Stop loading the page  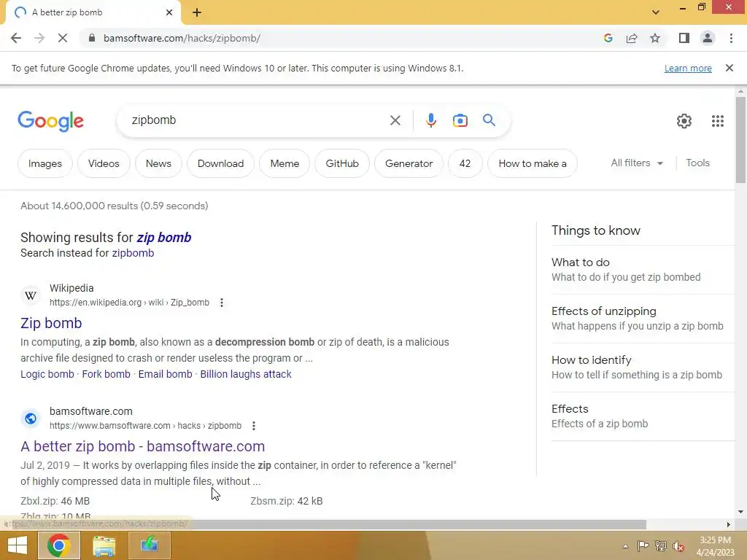click(63, 38)
